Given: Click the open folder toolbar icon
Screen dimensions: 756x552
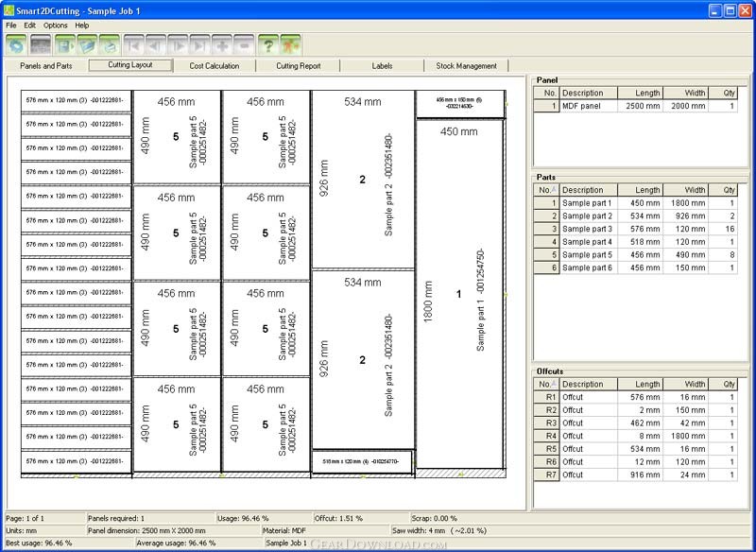Looking at the screenshot, I should (x=87, y=45).
